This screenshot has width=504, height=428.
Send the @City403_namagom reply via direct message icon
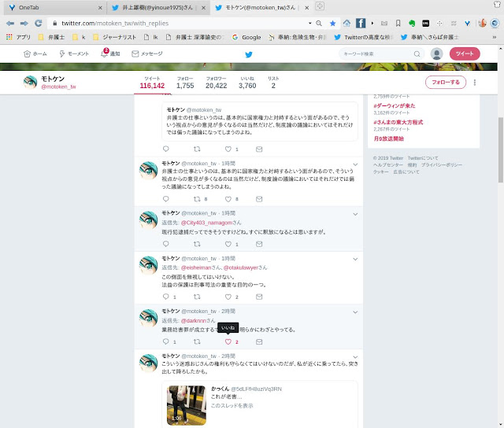pyautogui.click(x=259, y=244)
